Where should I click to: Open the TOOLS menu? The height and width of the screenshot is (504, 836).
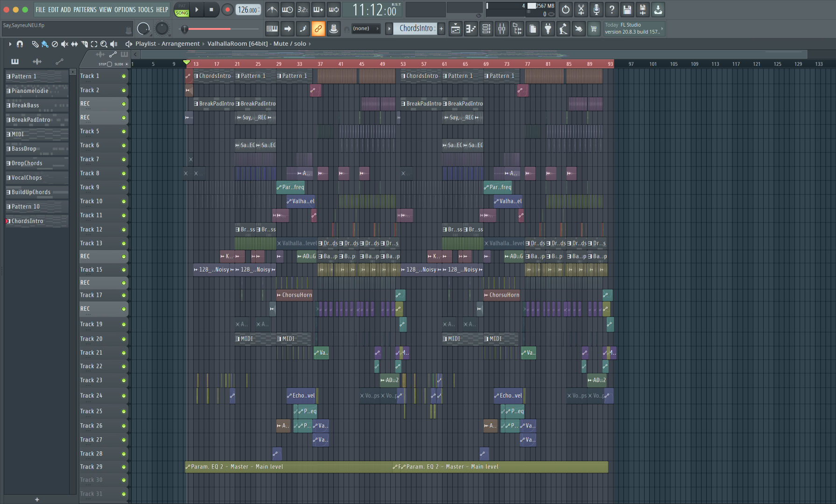(x=145, y=9)
